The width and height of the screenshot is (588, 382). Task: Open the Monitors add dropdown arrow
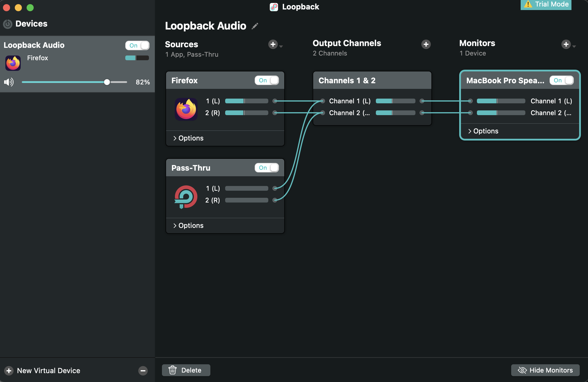(574, 46)
